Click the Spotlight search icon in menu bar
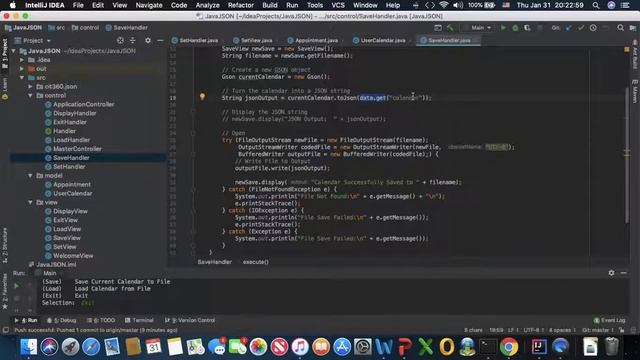The image size is (640, 360). pyautogui.click(x=596, y=5)
